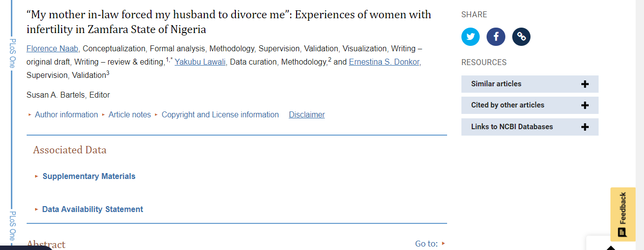
Task: Open the Disclaimer link
Action: [x=307, y=115]
